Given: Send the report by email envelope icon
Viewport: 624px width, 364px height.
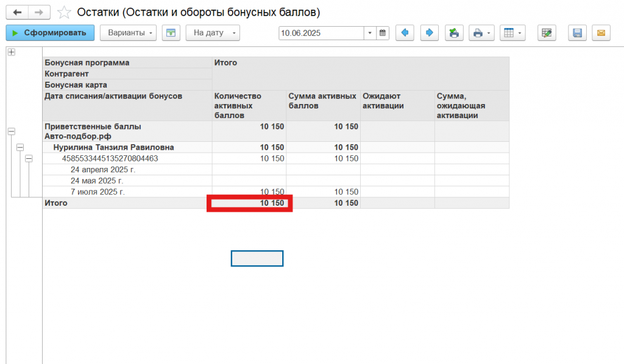Looking at the screenshot, I should pyautogui.click(x=601, y=33).
